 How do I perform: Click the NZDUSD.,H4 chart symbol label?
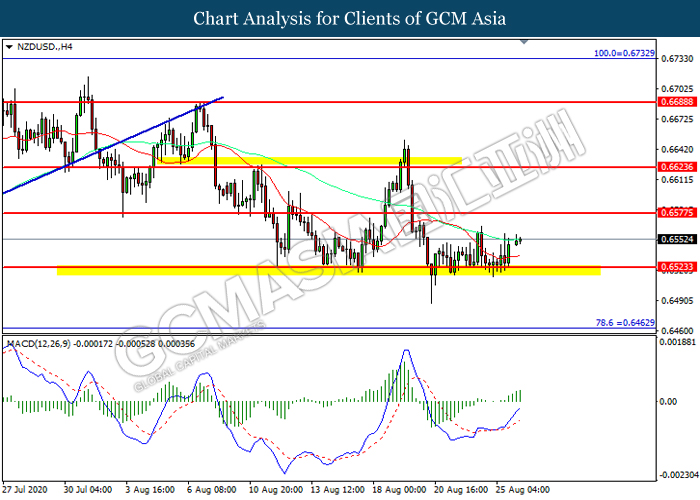(x=43, y=46)
